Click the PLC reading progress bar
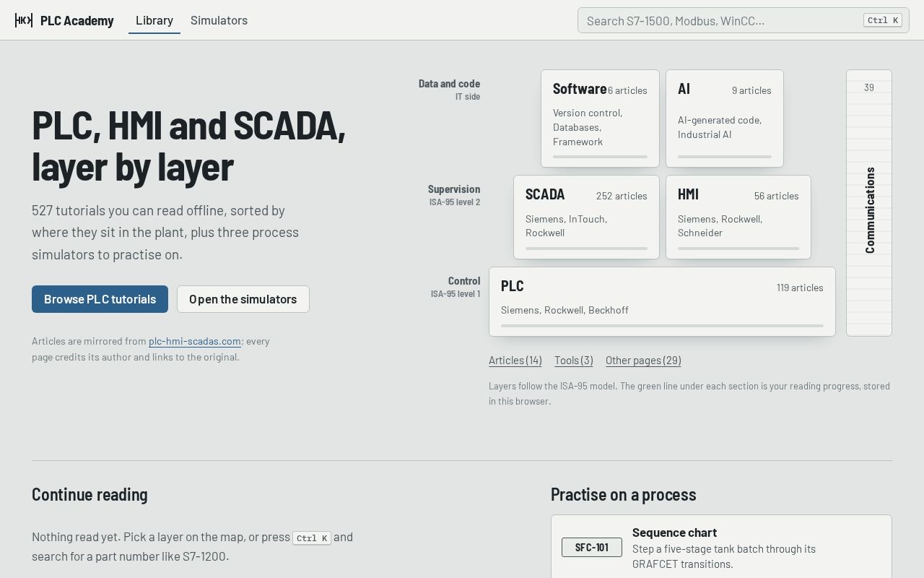 tap(662, 326)
